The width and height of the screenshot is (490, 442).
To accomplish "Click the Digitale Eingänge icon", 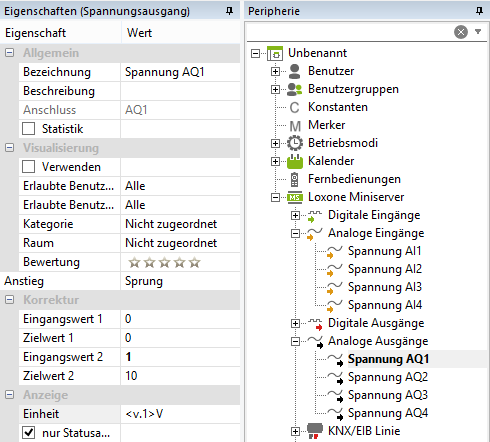I will pos(314,216).
